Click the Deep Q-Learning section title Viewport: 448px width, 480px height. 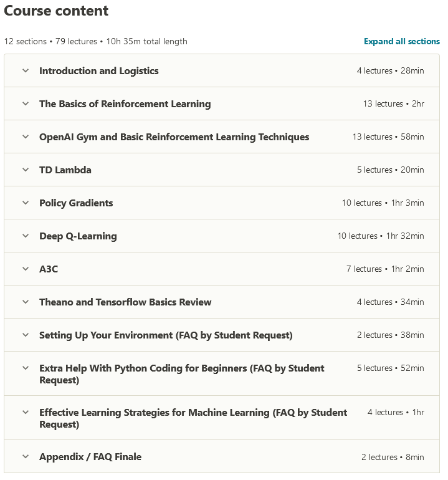[x=78, y=236]
